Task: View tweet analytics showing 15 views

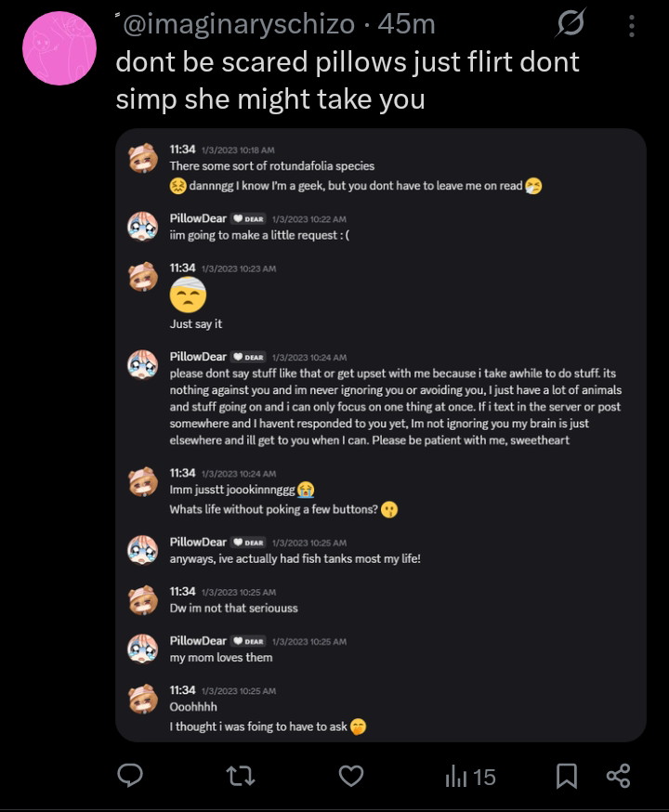Action: pos(471,776)
